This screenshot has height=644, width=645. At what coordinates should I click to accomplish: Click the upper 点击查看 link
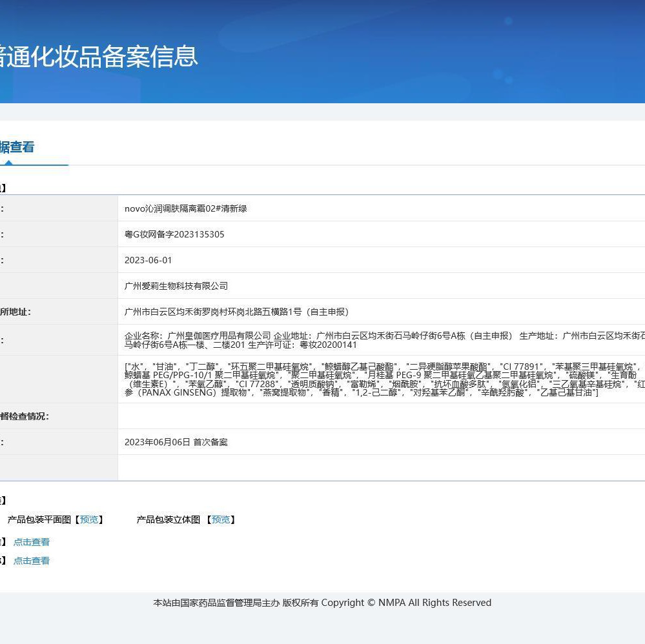tap(32, 542)
